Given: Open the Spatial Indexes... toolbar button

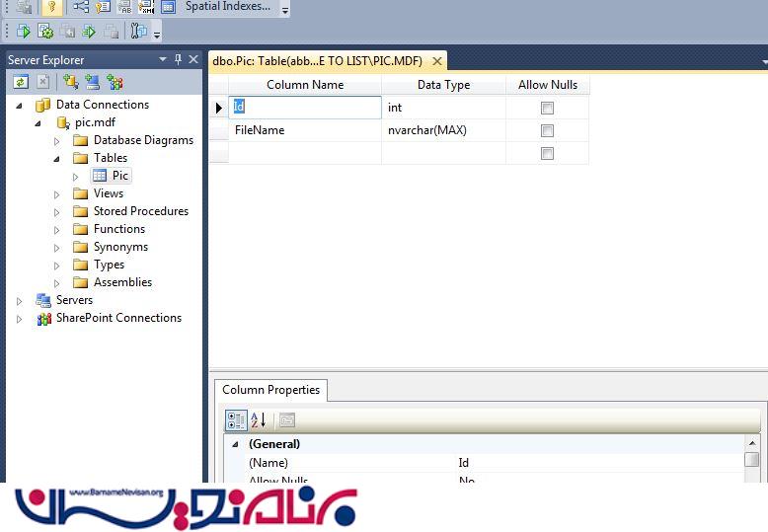Looking at the screenshot, I should (228, 6).
